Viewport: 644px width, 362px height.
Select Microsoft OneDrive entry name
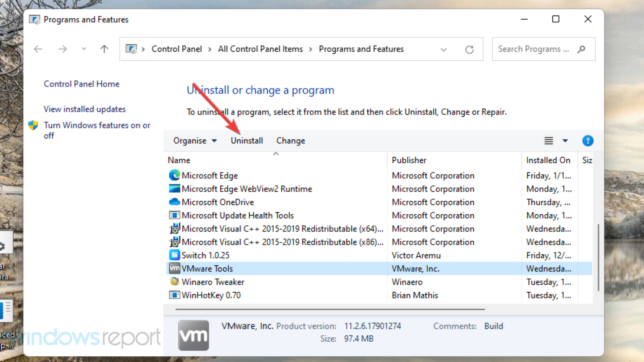pos(218,202)
